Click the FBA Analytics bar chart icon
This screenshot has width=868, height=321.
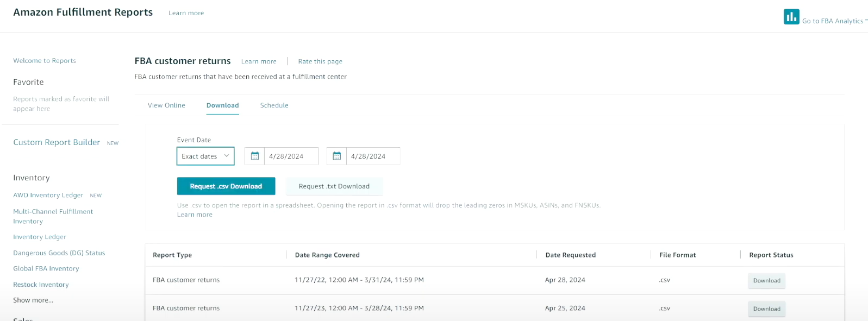point(791,17)
